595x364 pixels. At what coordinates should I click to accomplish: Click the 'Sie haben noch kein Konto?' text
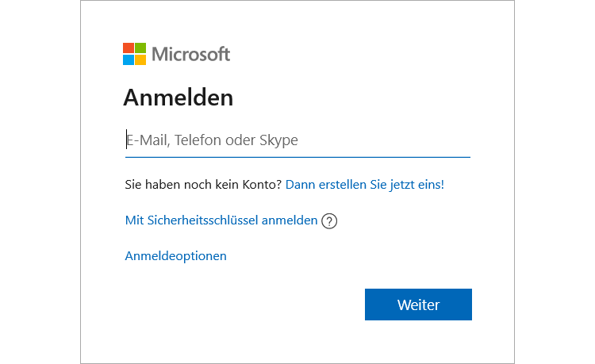203,184
